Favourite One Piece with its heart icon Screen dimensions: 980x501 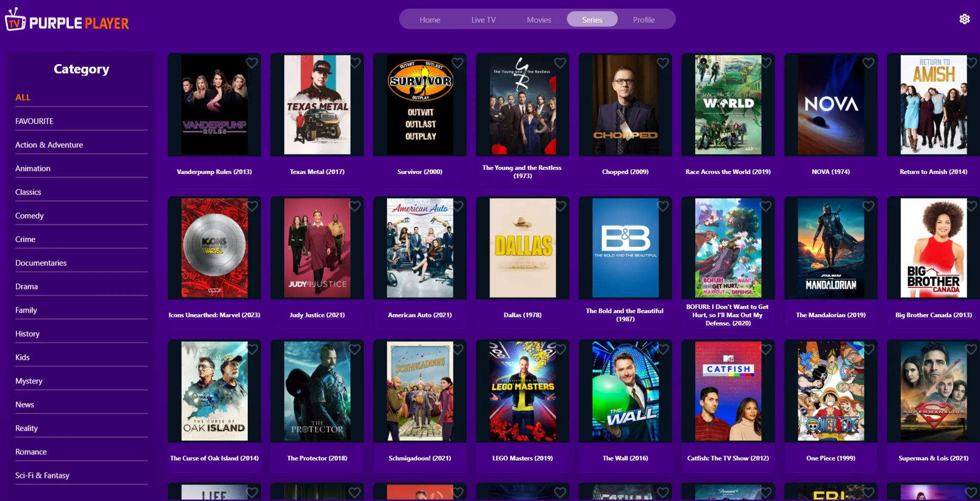(868, 349)
